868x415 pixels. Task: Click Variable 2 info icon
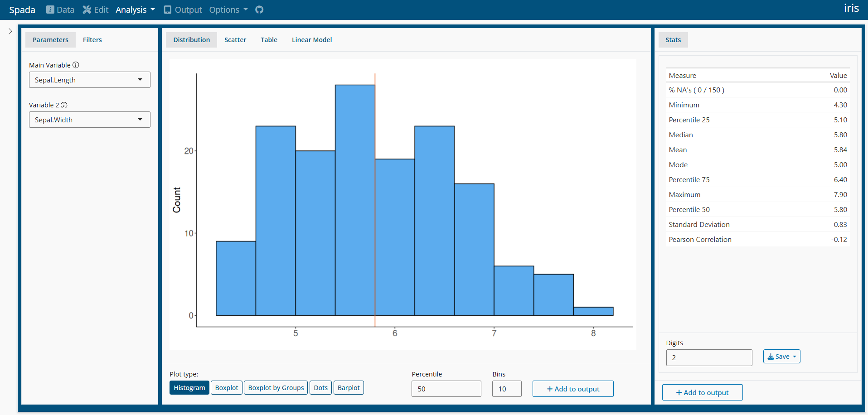coord(64,105)
